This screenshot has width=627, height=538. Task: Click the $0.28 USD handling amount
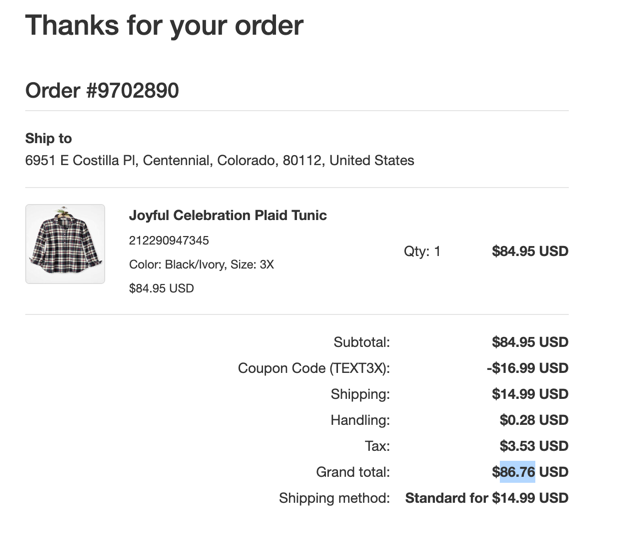534,420
